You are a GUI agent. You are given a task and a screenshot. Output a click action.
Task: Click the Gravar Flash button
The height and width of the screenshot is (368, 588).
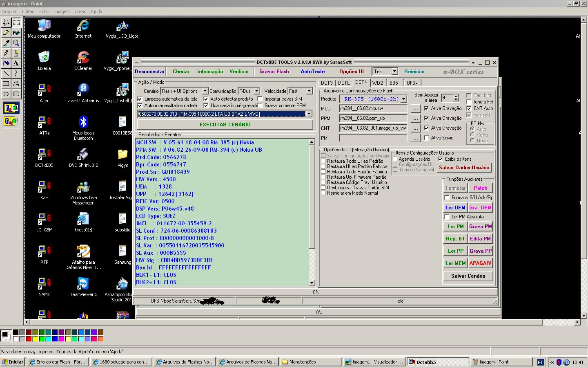(274, 72)
